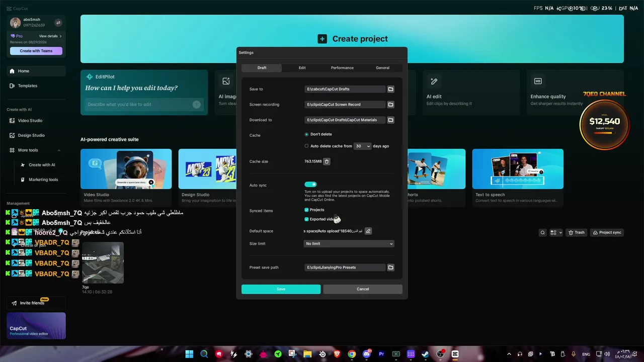Screen dimensions: 644x362
Task: Click the Templates icon in the sidebar
Action: [x=12, y=85]
